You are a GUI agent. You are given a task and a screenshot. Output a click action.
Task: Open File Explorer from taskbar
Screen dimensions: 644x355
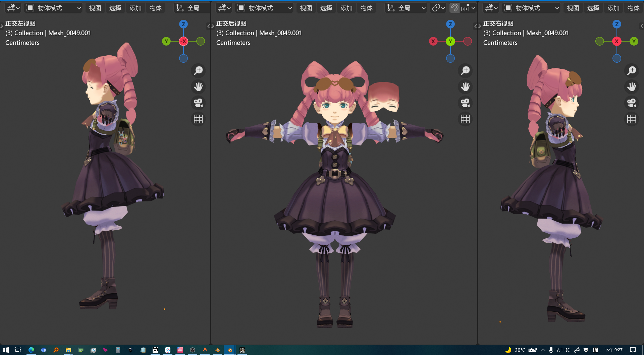(x=68, y=350)
